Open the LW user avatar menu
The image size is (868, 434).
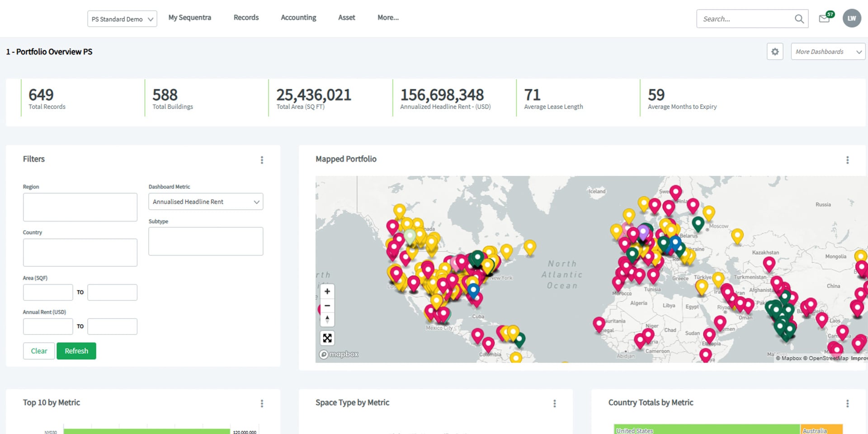point(852,19)
